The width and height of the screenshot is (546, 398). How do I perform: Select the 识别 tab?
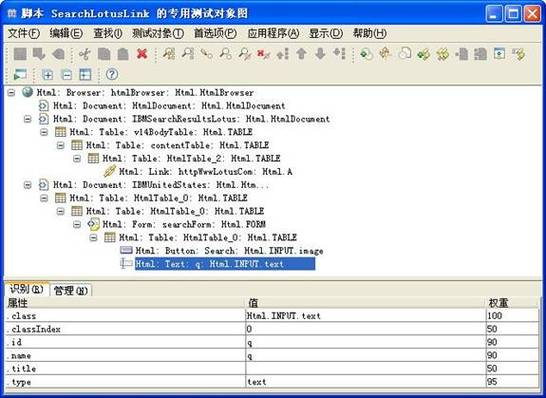click(27, 289)
